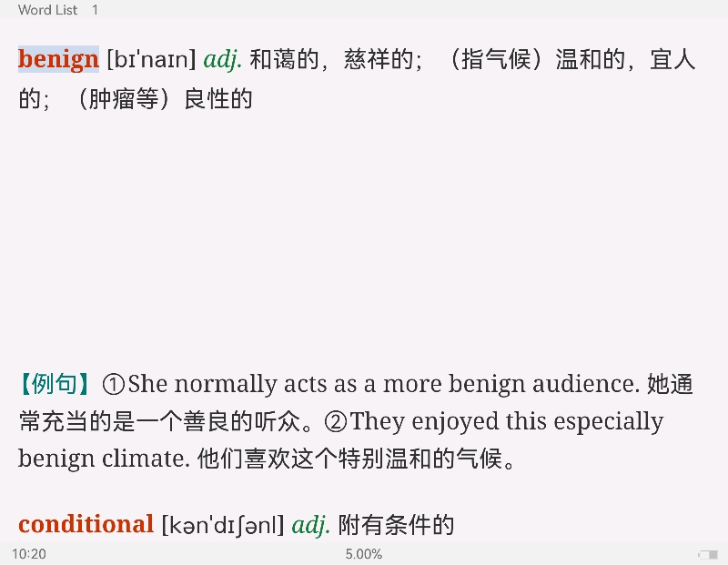Click the 【例句】 example label
The width and height of the screenshot is (728, 565).
click(55, 385)
